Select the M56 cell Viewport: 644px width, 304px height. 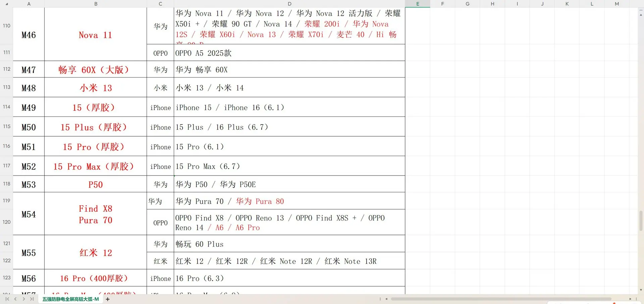29,278
